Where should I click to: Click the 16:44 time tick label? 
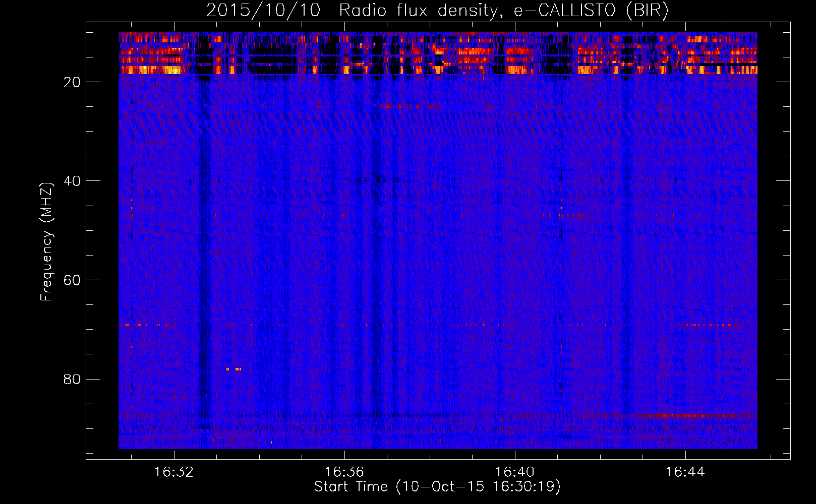[x=685, y=472]
